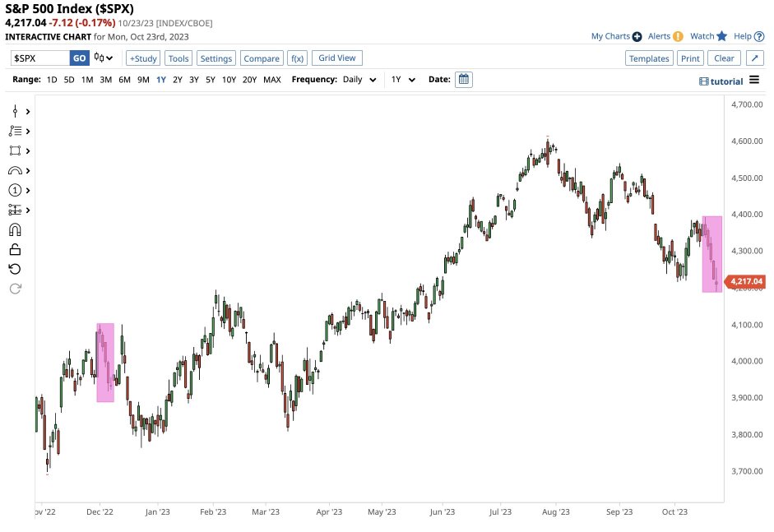Choose the 3M range
The height and width of the screenshot is (532, 774).
(105, 80)
